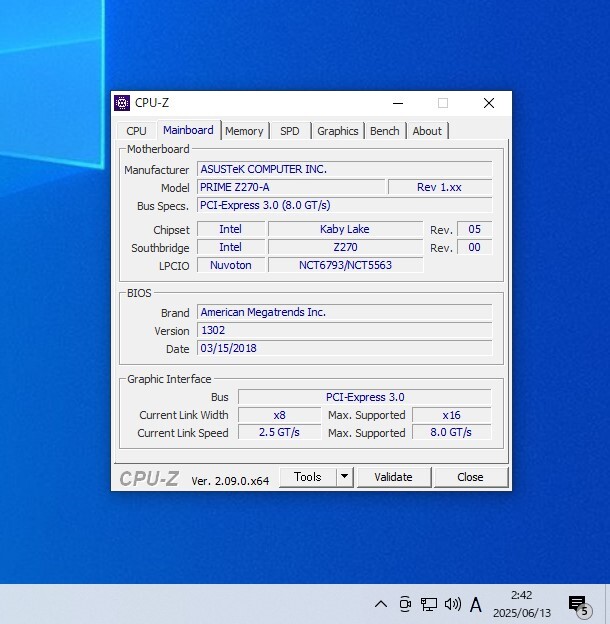Screen dimensions: 610x624
Task: Click current link speed 2.5 GT/s
Action: click(279, 432)
